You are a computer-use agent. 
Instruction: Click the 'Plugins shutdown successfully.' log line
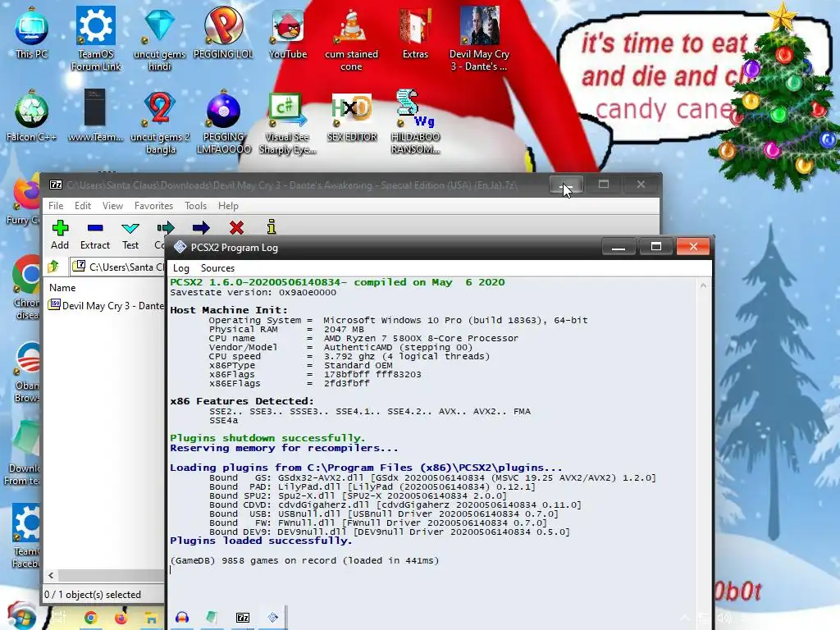pyautogui.click(x=267, y=438)
